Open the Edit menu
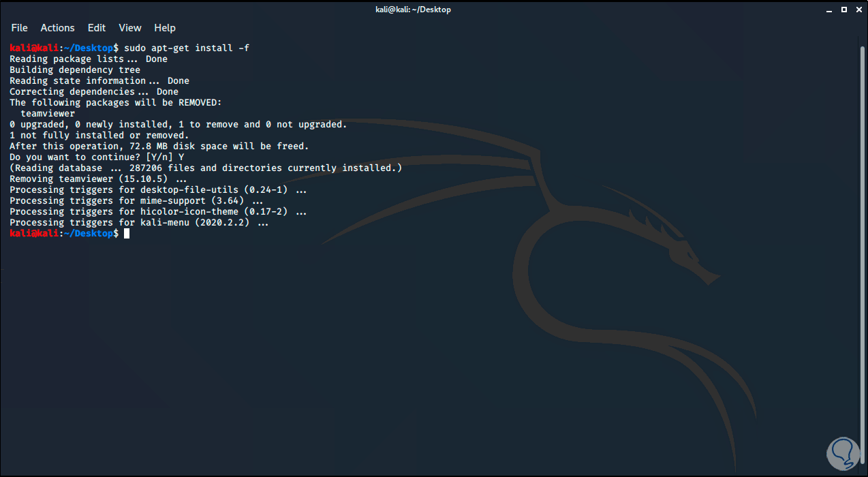Viewport: 868px width, 477px height. point(97,28)
